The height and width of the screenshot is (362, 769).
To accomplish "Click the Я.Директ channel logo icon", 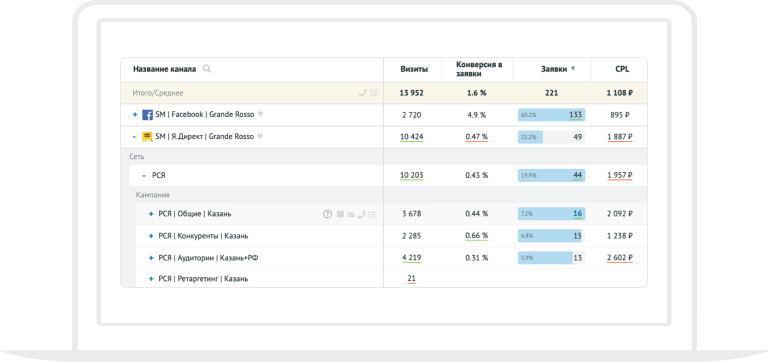I will click(147, 137).
